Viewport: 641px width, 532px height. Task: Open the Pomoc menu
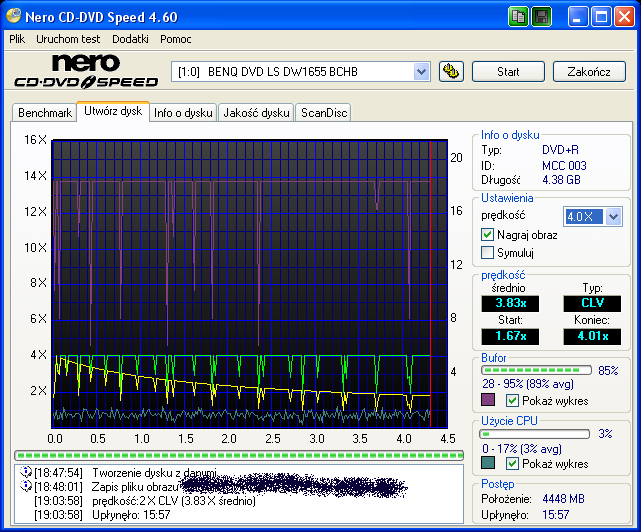pyautogui.click(x=175, y=39)
